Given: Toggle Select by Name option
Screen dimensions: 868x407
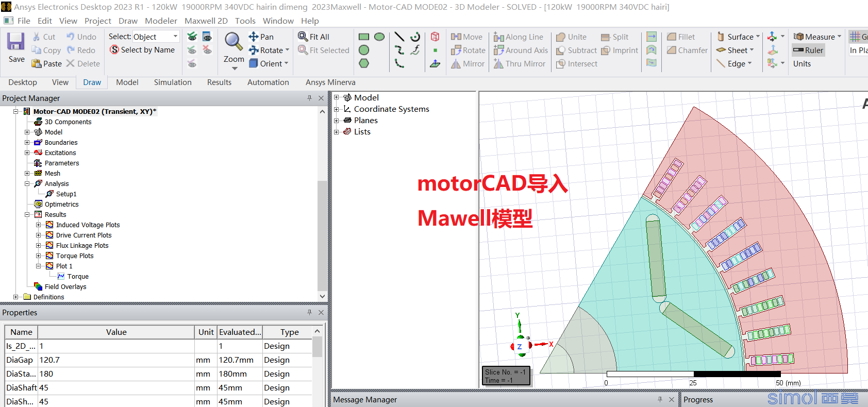Looking at the screenshot, I should pyautogui.click(x=142, y=50).
